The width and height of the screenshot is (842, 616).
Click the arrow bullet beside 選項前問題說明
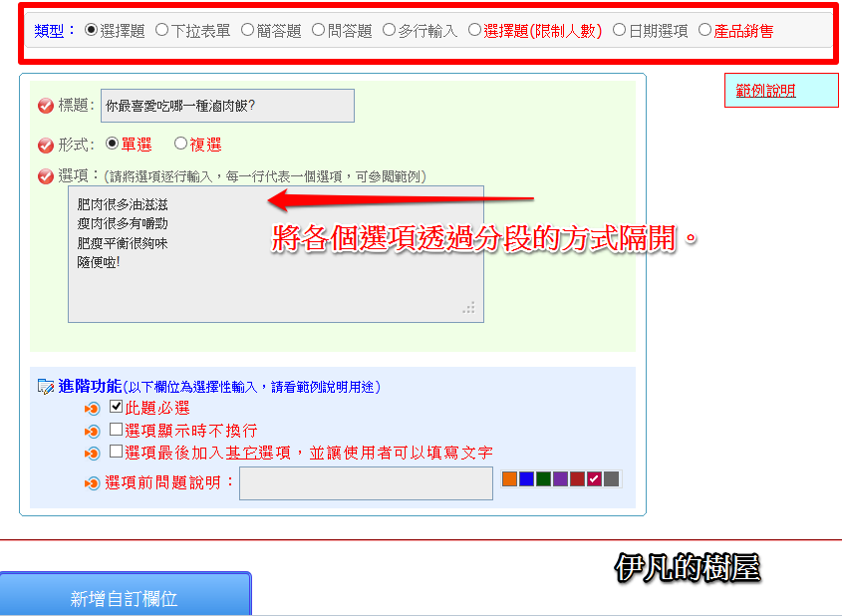pyautogui.click(x=93, y=483)
